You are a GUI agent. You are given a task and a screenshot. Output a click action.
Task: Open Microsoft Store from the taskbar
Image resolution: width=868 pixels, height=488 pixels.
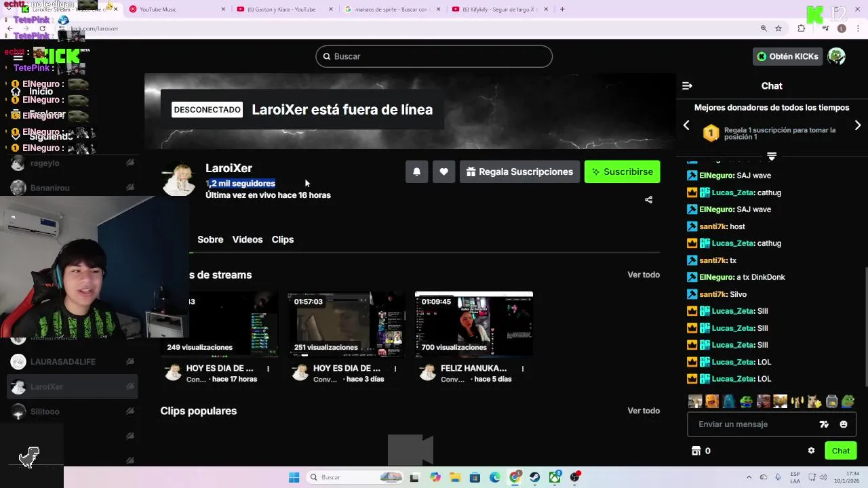475,477
